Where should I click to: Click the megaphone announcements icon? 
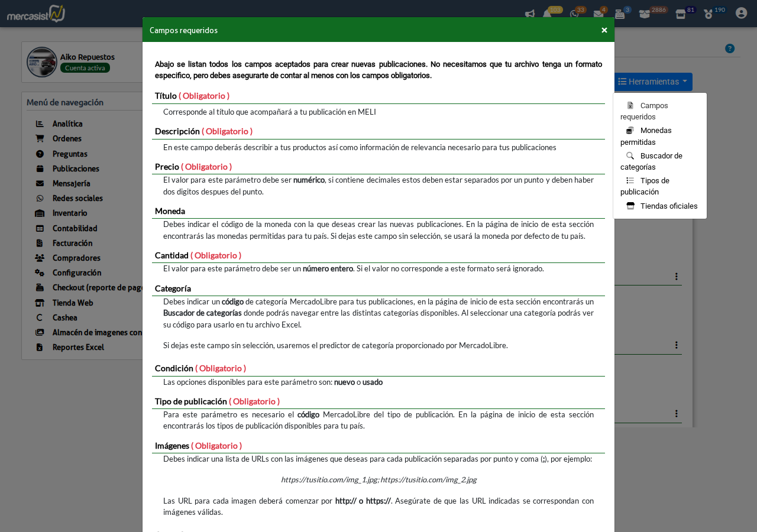pyautogui.click(x=530, y=14)
